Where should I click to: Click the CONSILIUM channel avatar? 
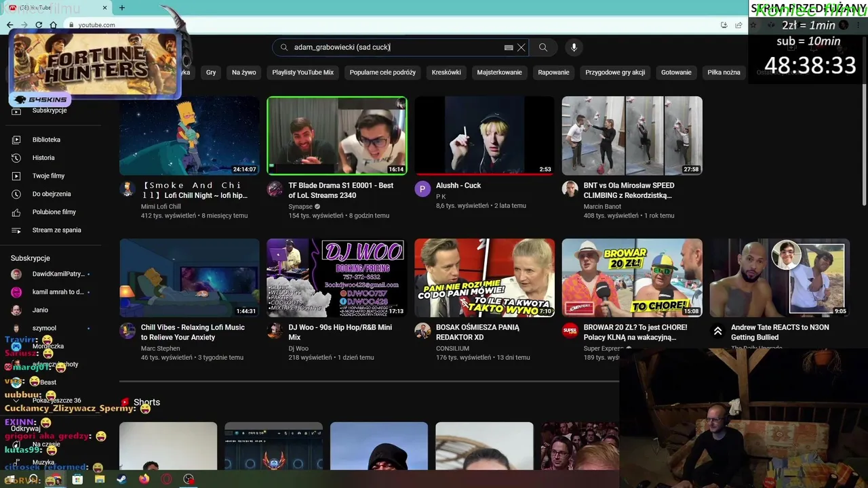422,331
